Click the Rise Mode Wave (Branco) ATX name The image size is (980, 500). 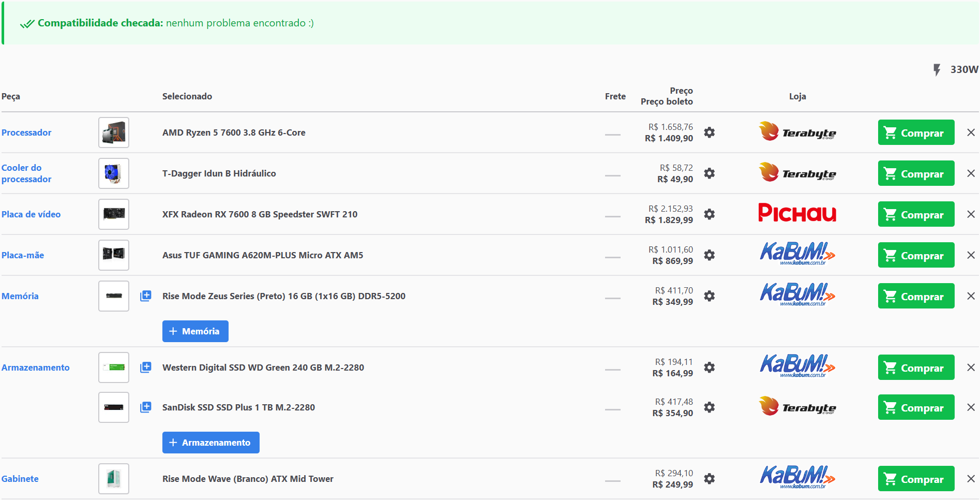248,479
